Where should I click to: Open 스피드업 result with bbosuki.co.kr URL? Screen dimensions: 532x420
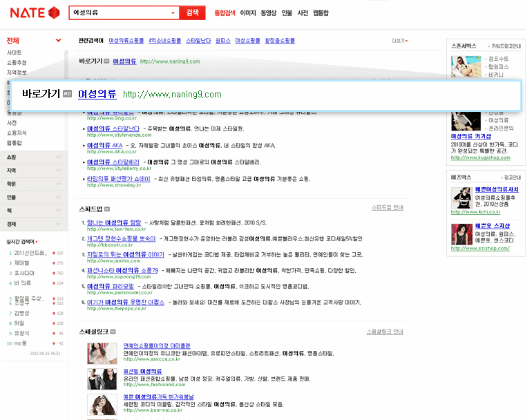click(x=121, y=238)
